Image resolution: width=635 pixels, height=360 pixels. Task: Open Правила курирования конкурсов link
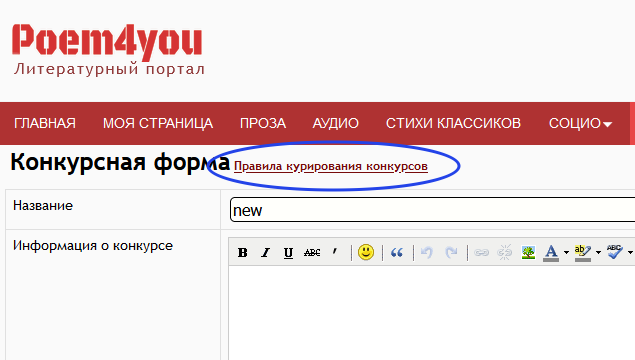pyautogui.click(x=331, y=166)
